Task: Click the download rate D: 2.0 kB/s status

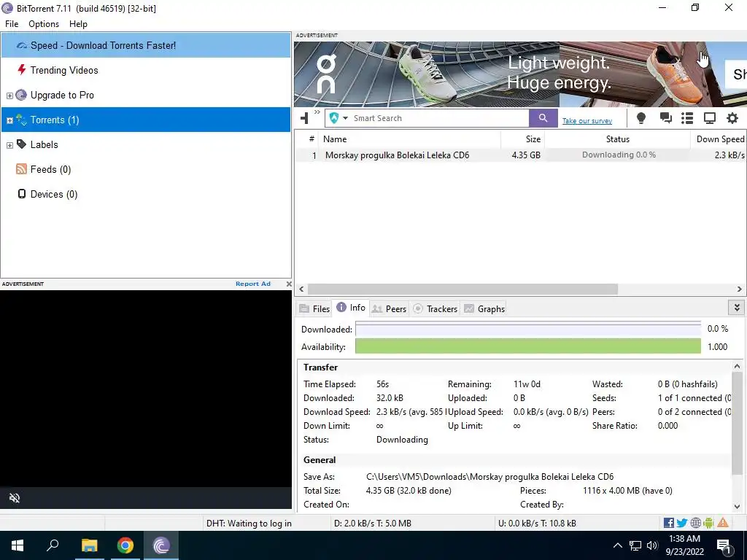Action: 373,524
